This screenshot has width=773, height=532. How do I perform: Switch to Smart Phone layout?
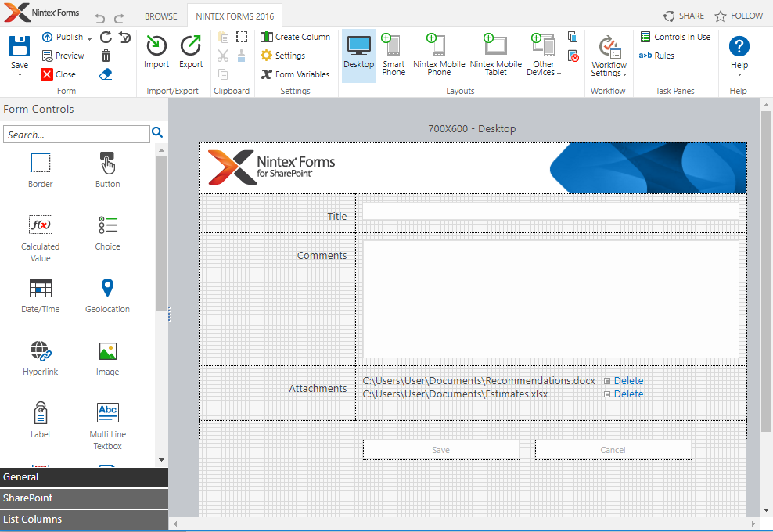point(394,55)
